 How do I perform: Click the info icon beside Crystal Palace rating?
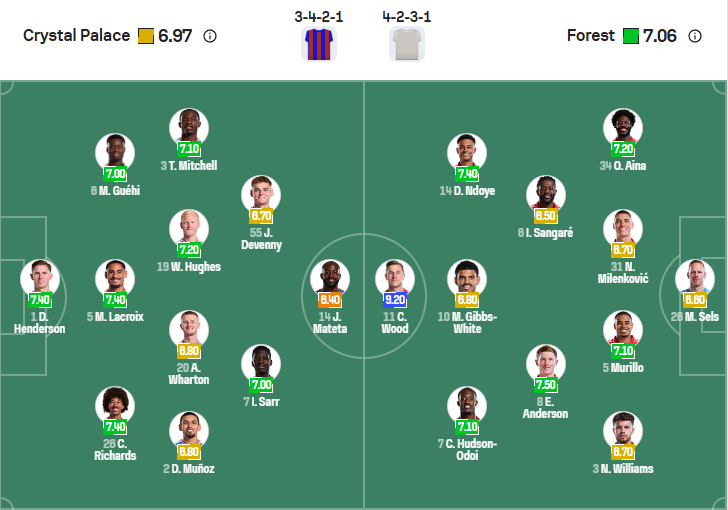[x=210, y=36]
